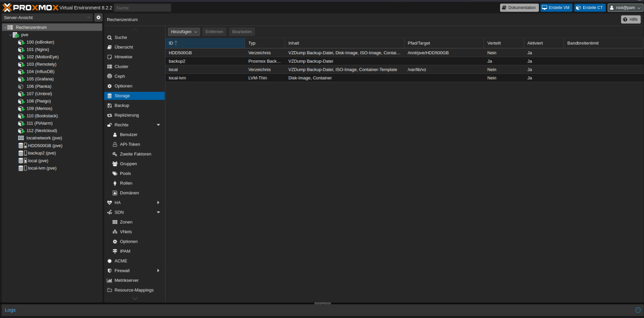644x318 pixels.
Task: Expand the HA menu section
Action: click(158, 202)
